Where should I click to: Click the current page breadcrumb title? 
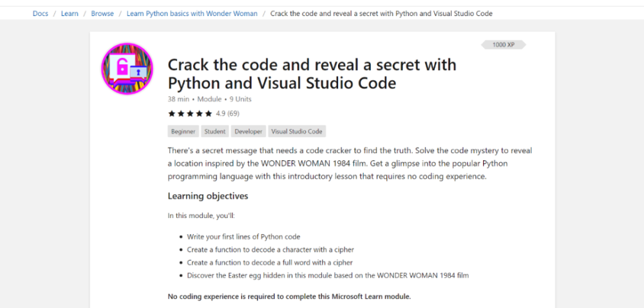pyautogui.click(x=381, y=14)
